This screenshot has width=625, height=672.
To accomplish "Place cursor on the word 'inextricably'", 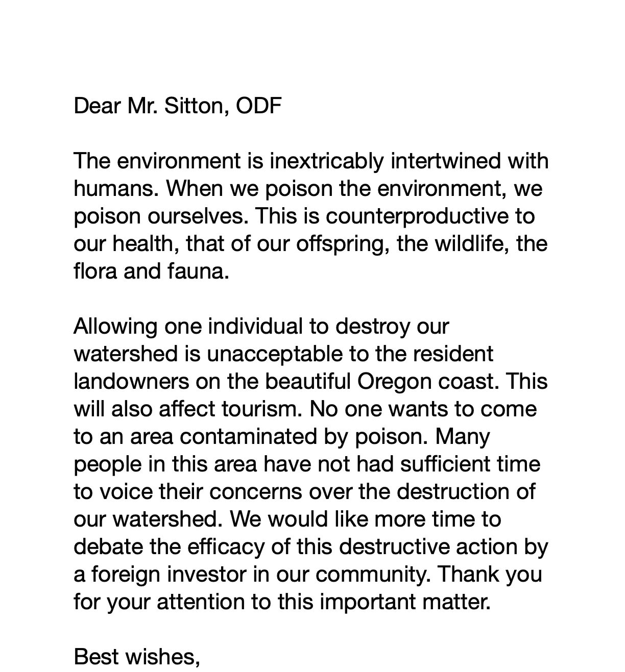I will [x=326, y=161].
